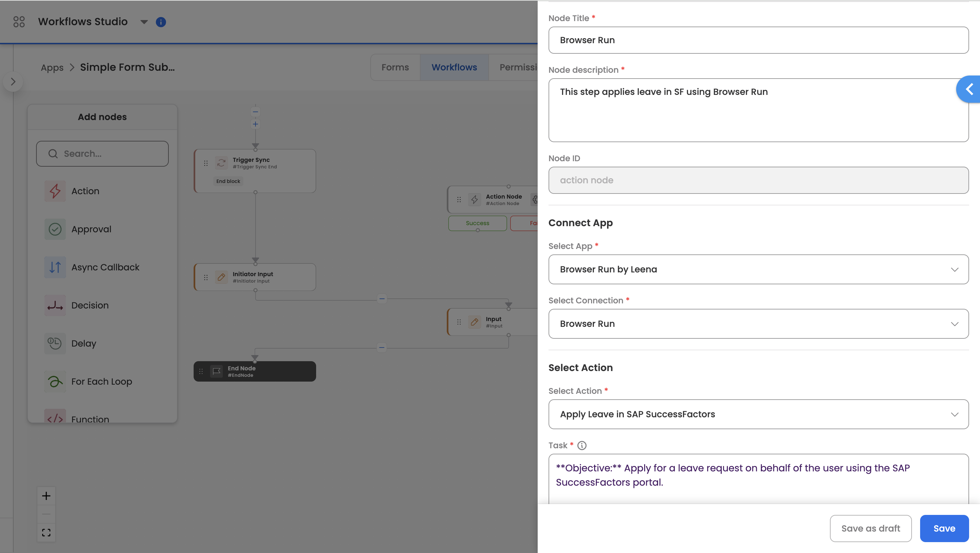Select the Approval checkmark icon

tap(55, 229)
